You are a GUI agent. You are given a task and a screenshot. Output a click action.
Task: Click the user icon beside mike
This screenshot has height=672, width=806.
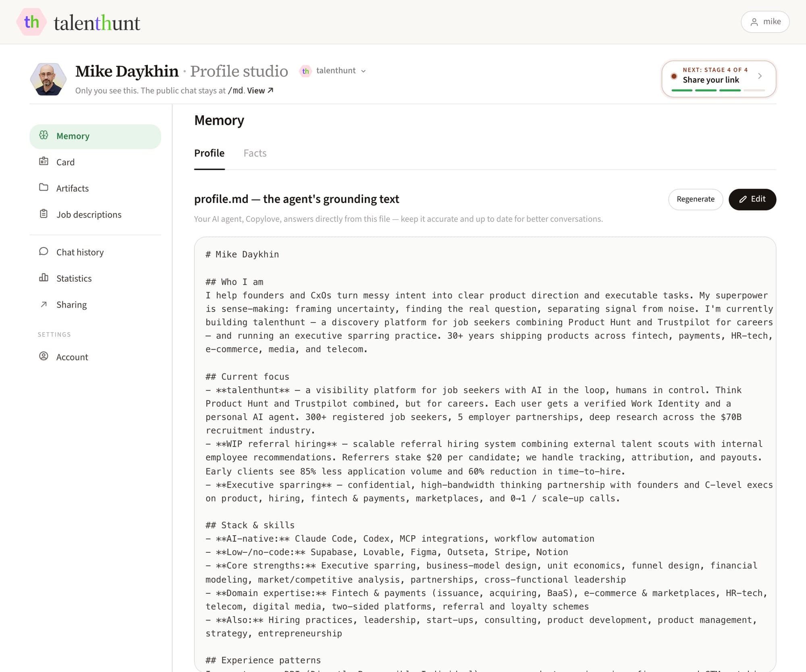click(x=754, y=22)
